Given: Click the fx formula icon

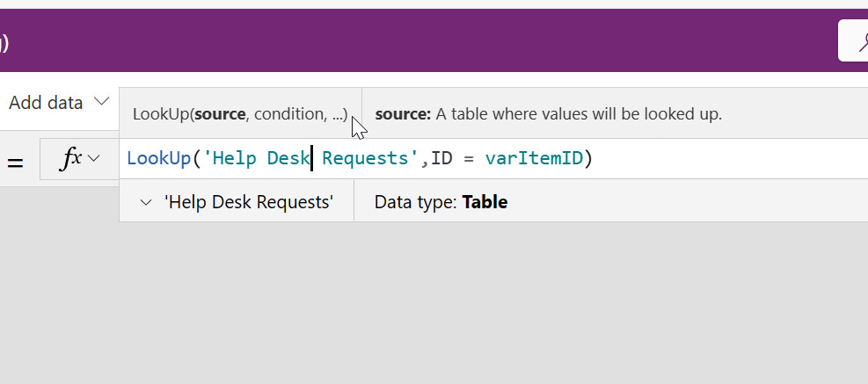Looking at the screenshot, I should coord(71,159).
